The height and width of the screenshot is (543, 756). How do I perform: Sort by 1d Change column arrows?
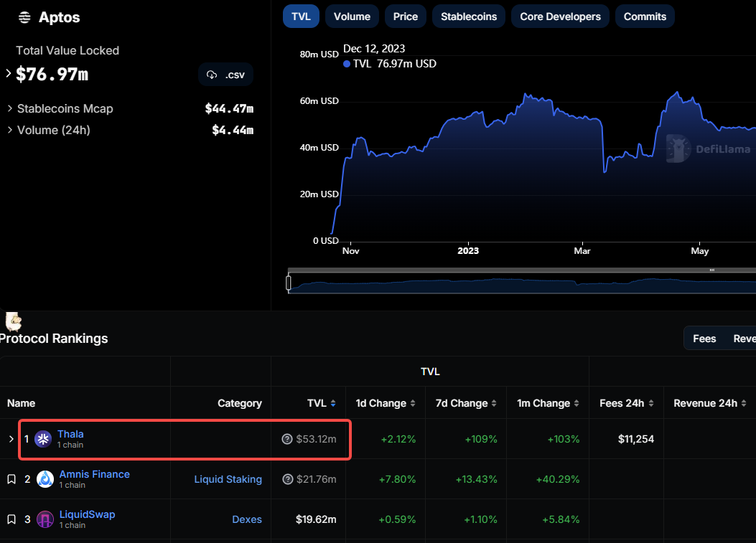(x=413, y=403)
